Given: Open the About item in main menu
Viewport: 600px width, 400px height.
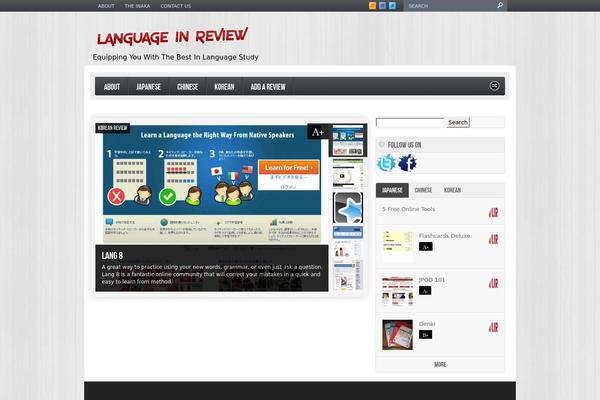Looking at the screenshot, I should tap(112, 87).
